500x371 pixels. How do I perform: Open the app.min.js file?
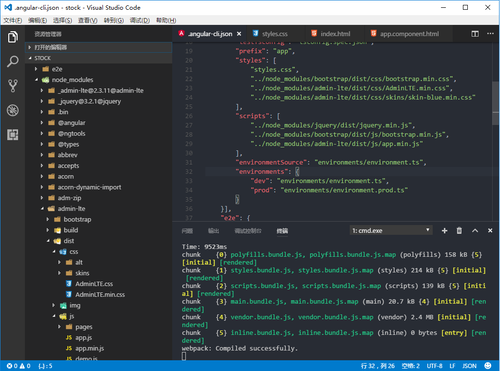pyautogui.click(x=99, y=348)
